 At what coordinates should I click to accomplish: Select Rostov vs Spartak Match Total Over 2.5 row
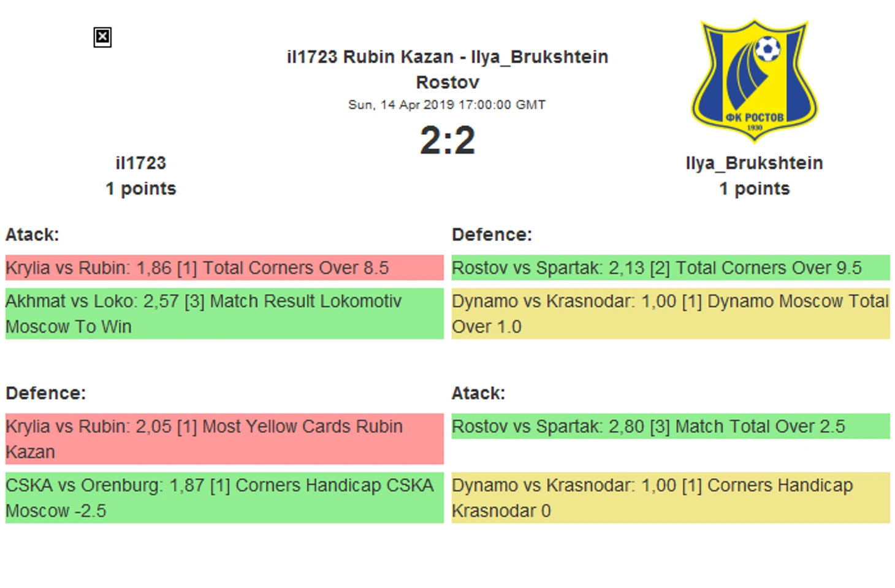671,426
